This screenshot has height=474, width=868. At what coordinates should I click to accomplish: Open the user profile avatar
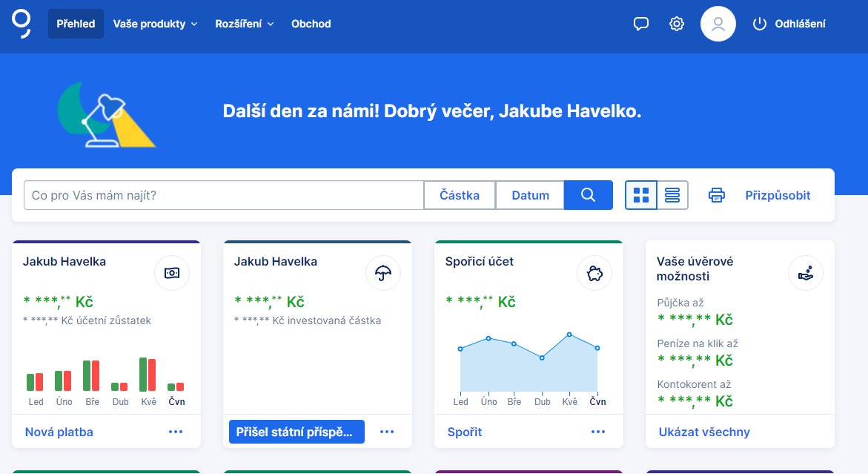pos(718,24)
